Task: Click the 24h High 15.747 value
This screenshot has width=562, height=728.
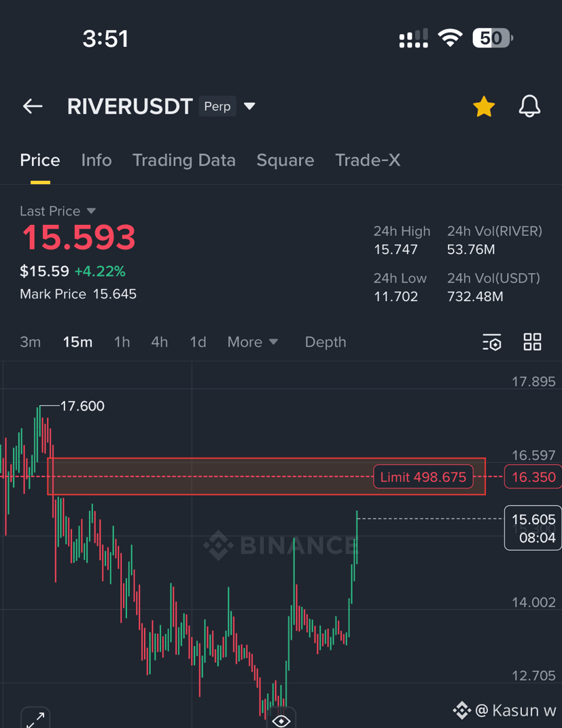Action: (396, 249)
